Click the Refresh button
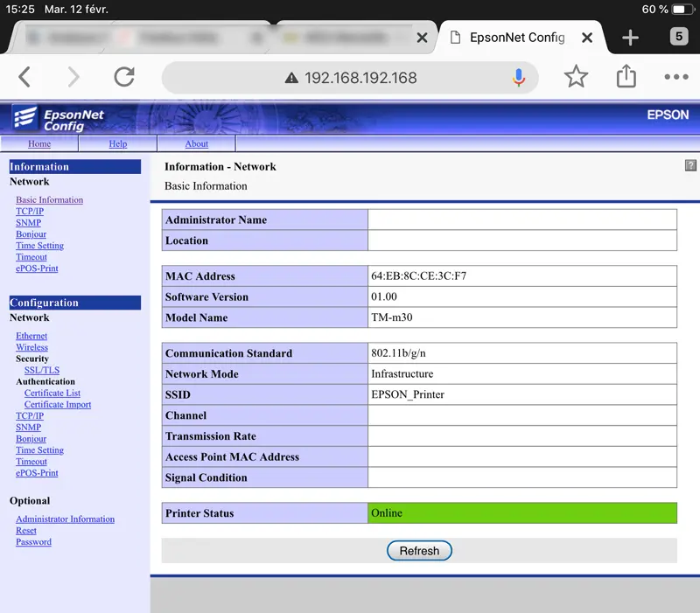Image resolution: width=700 pixels, height=613 pixels. [419, 551]
